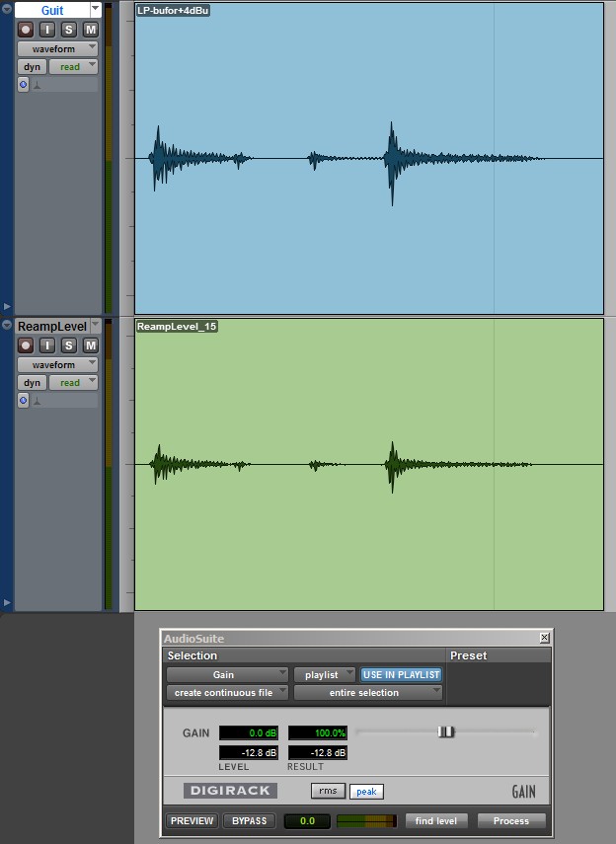Viewport: 616px width, 844px height.
Task: Select rms level mode
Action: 327,792
